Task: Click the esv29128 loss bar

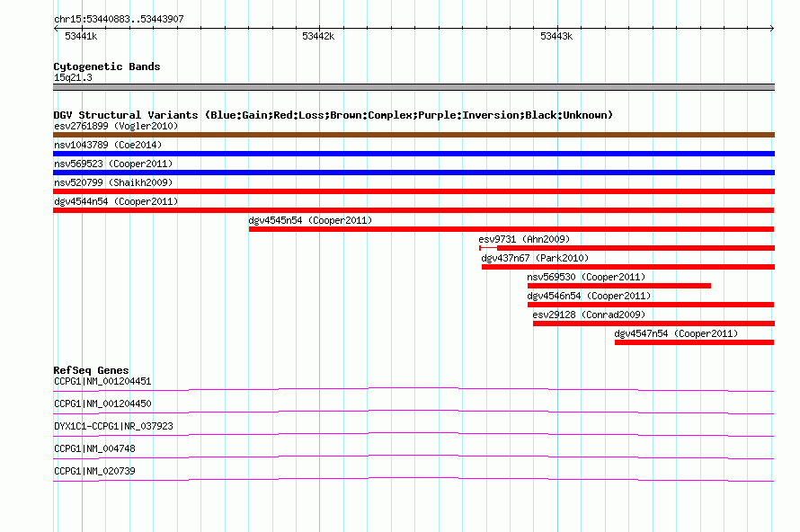Action: 653,324
